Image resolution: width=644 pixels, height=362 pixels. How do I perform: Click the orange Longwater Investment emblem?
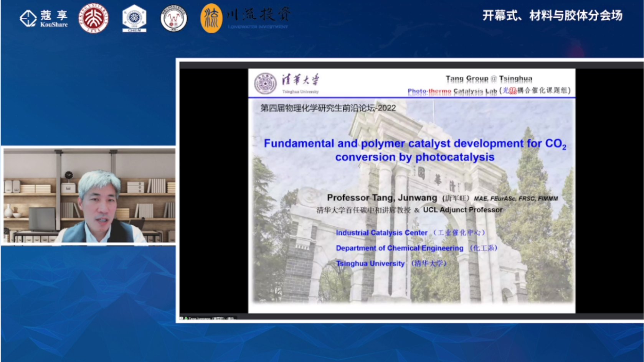[211, 18]
